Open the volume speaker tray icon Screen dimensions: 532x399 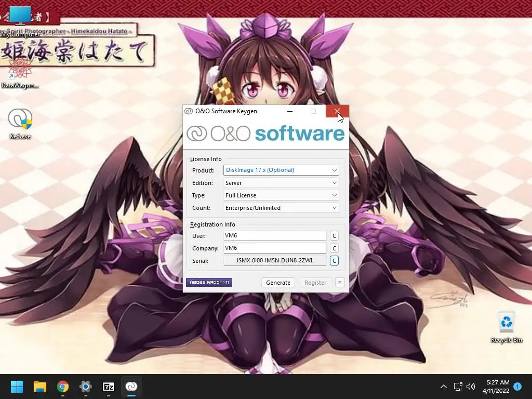coord(471,387)
